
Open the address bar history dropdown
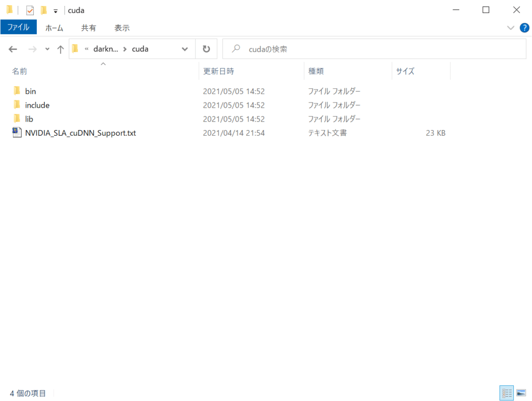tap(184, 49)
